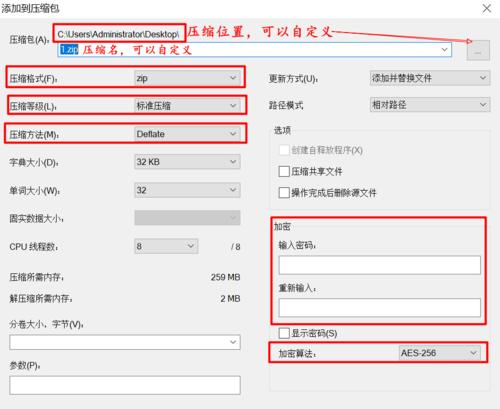Open the 加密算法 AES-256 dropdown
This screenshot has height=409, width=500.
point(440,353)
